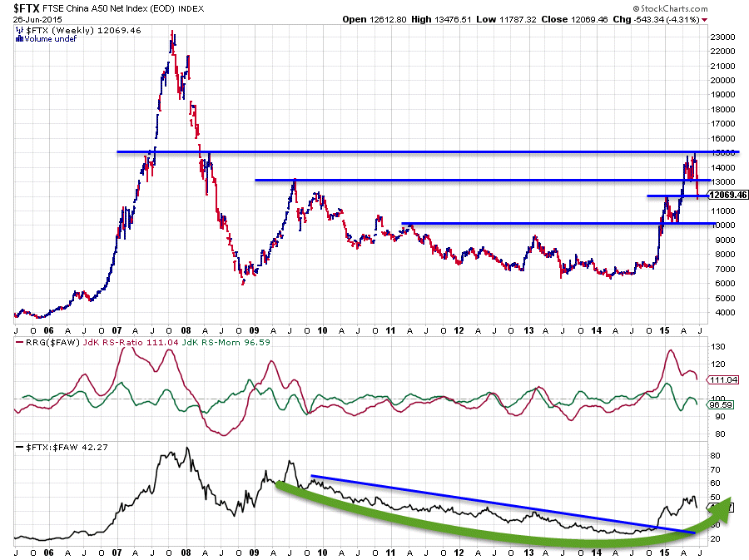Click the 70 label on ratio axis
Screen dimensions: 749x560
coord(715,470)
